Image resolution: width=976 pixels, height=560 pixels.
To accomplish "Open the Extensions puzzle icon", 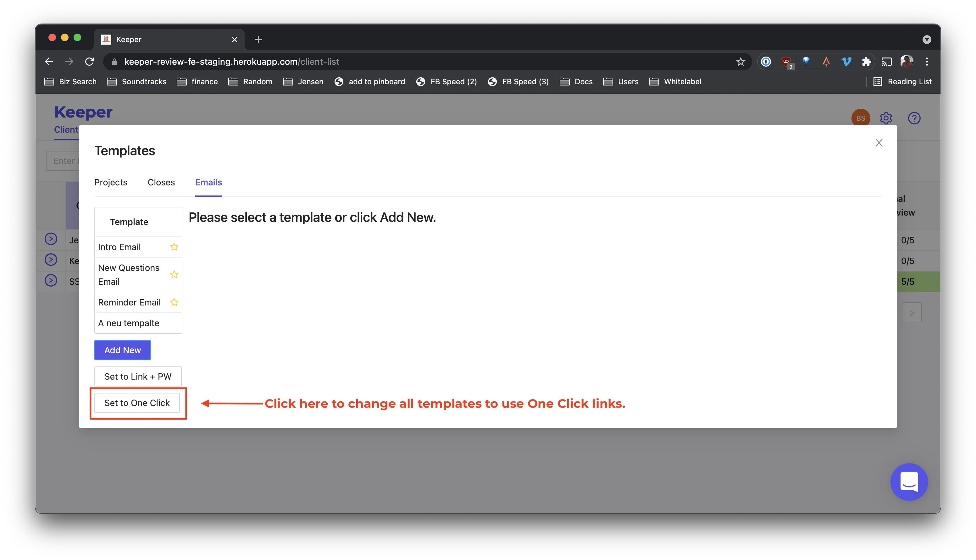I will (866, 62).
